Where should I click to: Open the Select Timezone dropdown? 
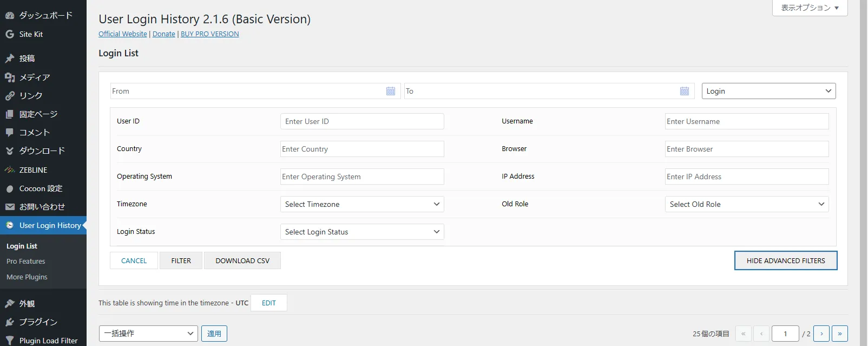362,204
